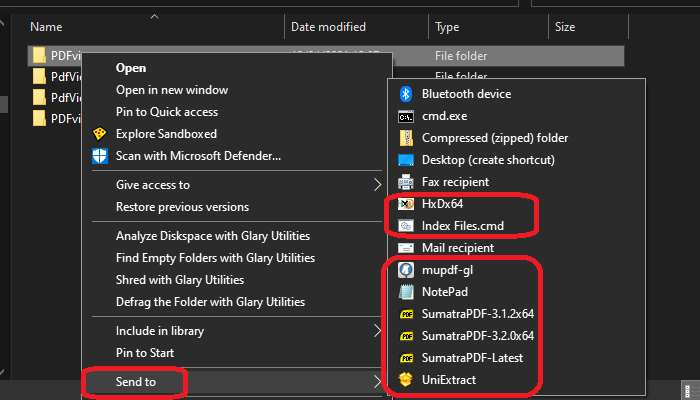This screenshot has height=400, width=700.
Task: Select the first PDFvi folder icon
Action: 39,55
